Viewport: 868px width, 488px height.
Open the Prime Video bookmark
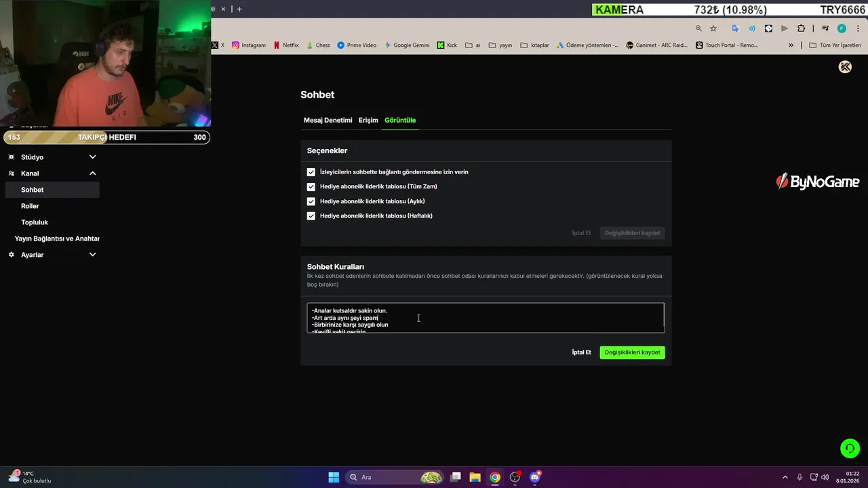point(357,45)
